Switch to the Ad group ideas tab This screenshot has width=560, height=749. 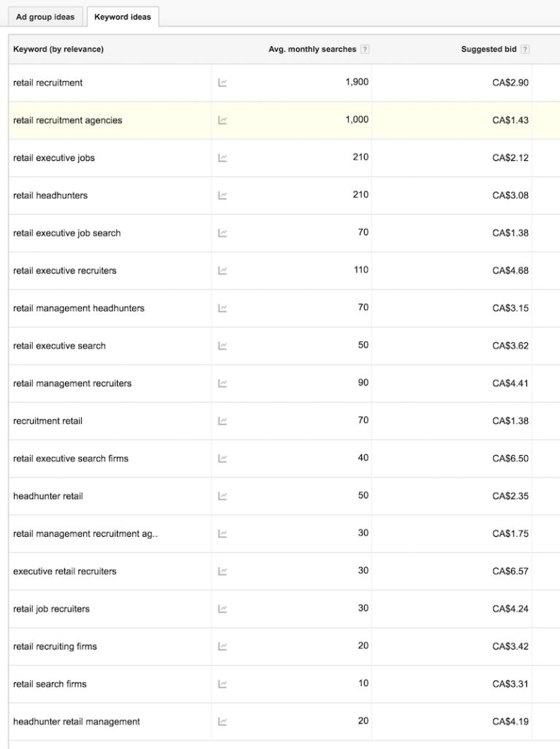coord(45,16)
